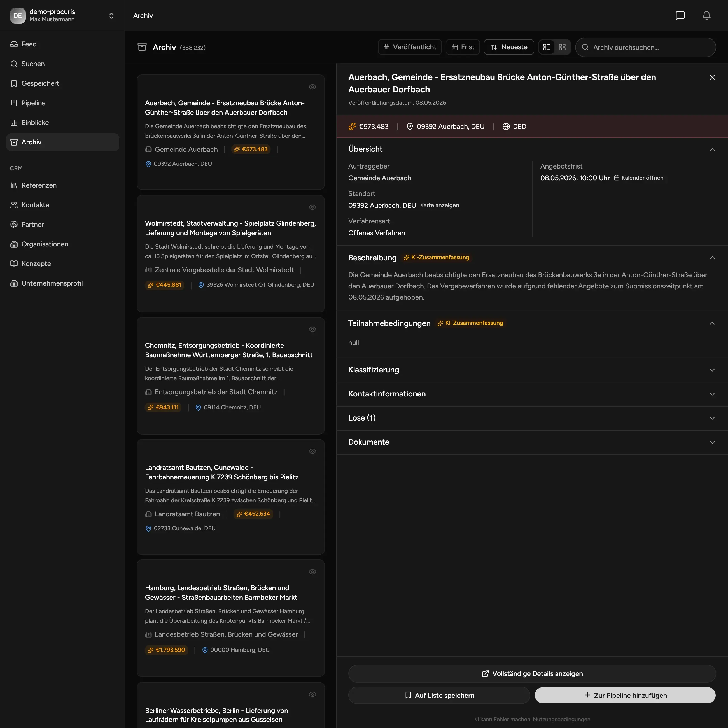
Task: Open the notifications bell
Action: pyautogui.click(x=706, y=15)
